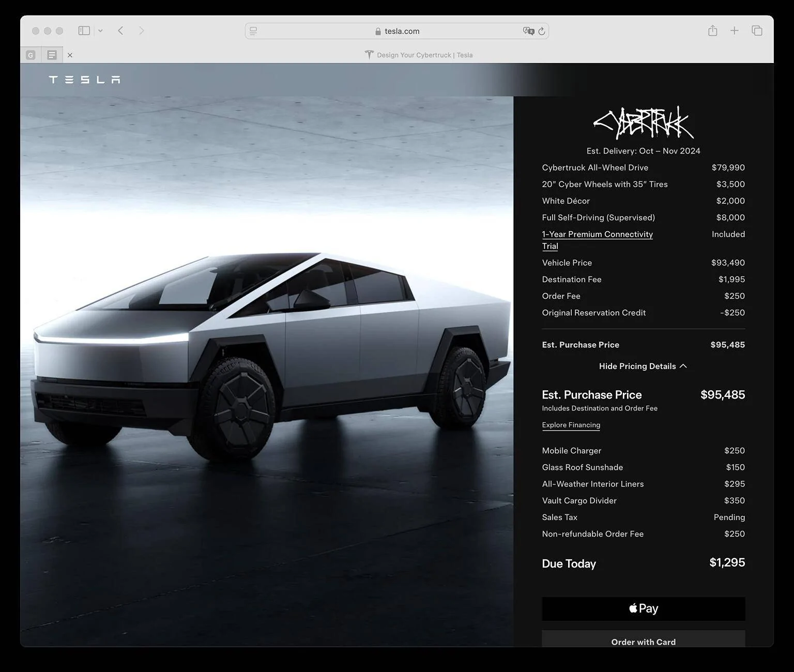Click the tesla.com address field
The width and height of the screenshot is (794, 672).
pyautogui.click(x=396, y=31)
